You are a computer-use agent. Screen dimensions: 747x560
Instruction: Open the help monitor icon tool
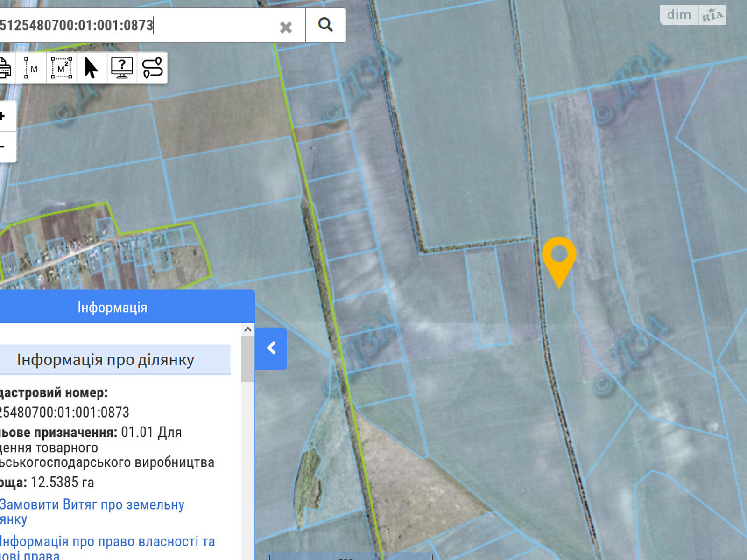coord(122,68)
